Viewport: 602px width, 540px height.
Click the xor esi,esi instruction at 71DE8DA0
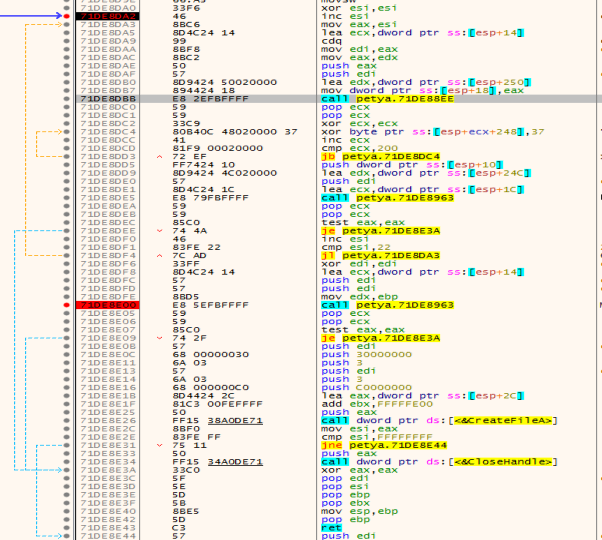click(359, 8)
